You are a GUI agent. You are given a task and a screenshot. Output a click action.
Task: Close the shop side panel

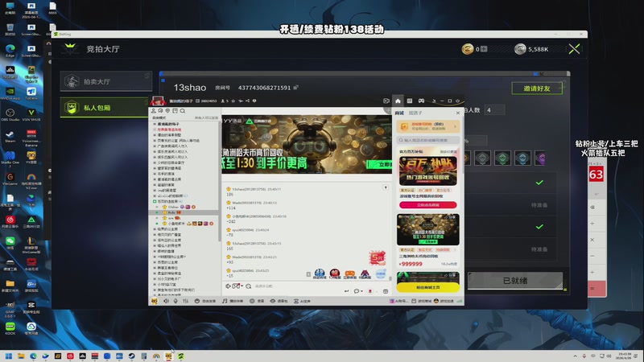click(458, 113)
